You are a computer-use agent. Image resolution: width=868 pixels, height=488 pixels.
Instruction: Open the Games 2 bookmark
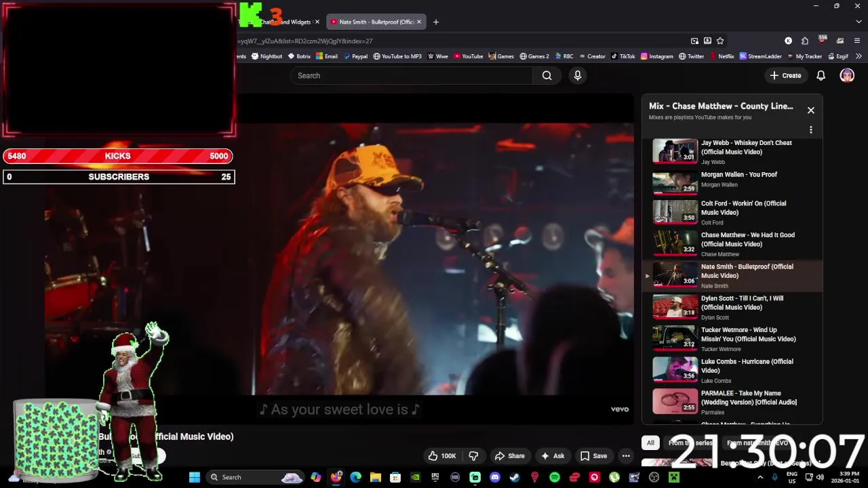pyautogui.click(x=534, y=56)
